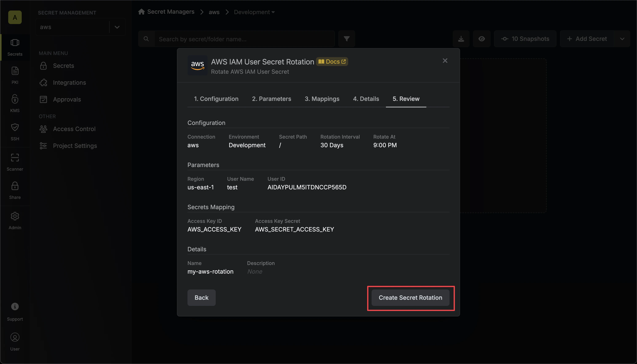Click the aws breadcrumb link

click(214, 12)
